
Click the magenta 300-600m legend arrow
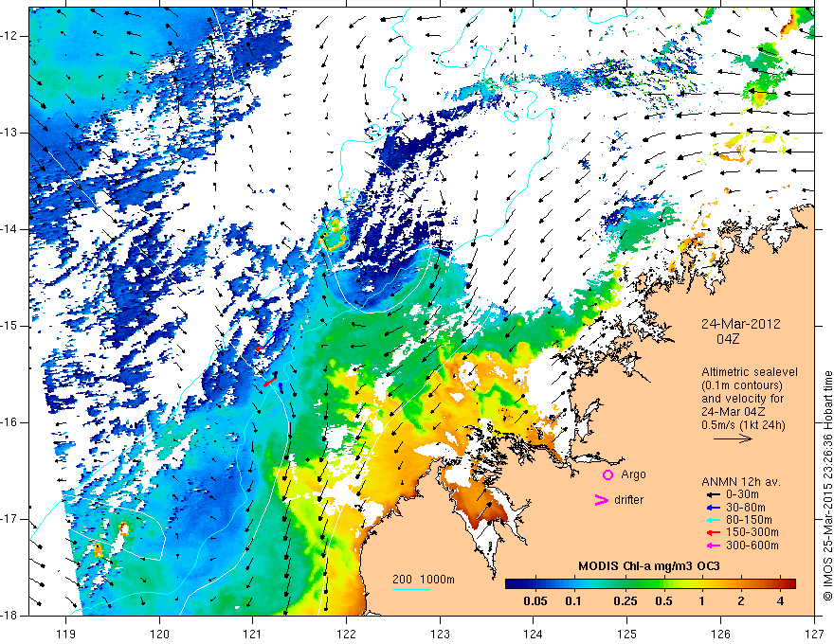click(x=713, y=546)
